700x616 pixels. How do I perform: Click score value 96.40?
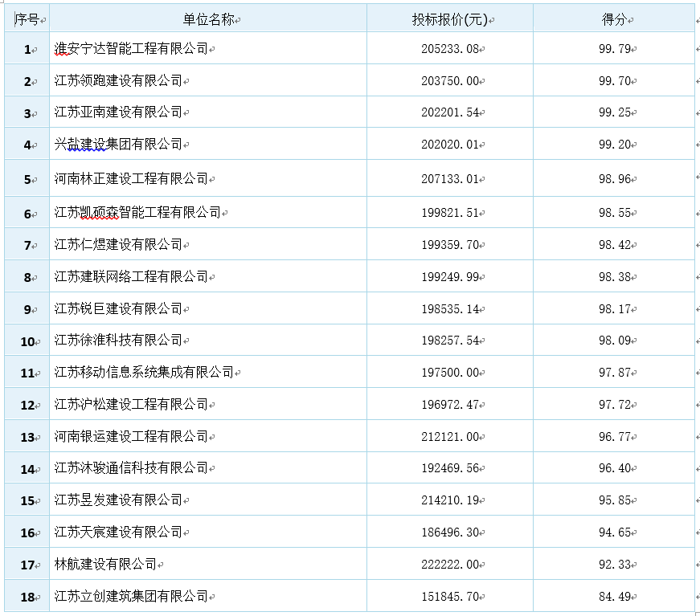[x=615, y=468]
